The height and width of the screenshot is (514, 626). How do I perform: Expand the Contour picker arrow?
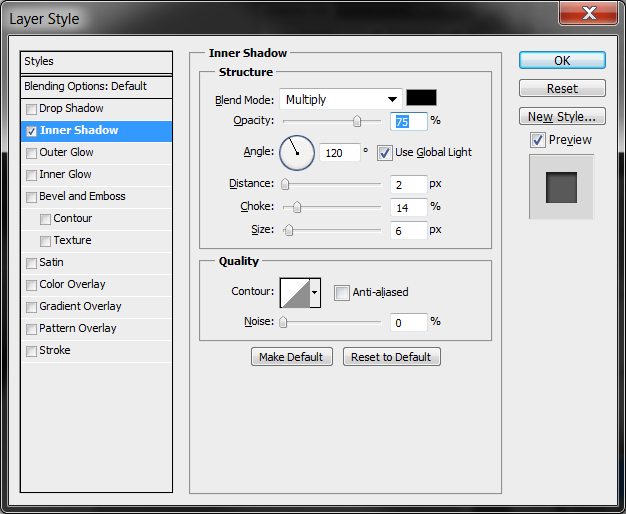tap(315, 293)
